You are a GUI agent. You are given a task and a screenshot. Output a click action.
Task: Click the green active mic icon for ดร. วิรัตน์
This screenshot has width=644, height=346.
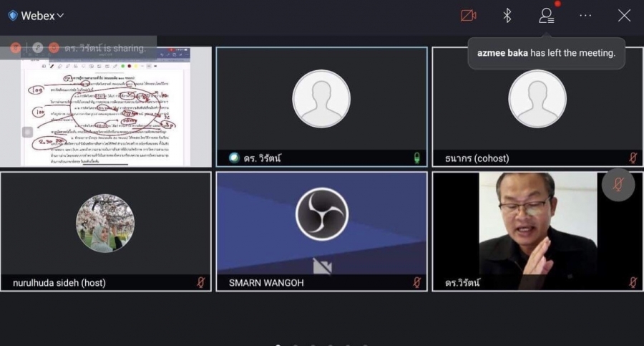coord(416,158)
